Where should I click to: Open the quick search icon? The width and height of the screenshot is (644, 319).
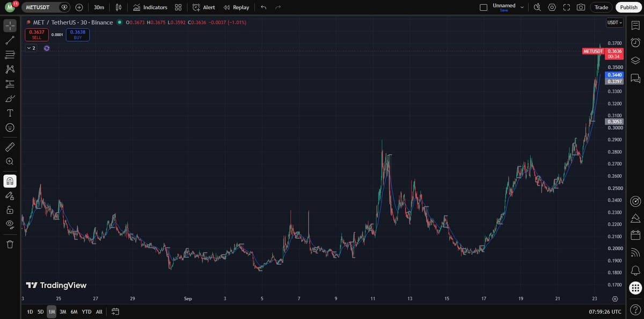point(538,8)
